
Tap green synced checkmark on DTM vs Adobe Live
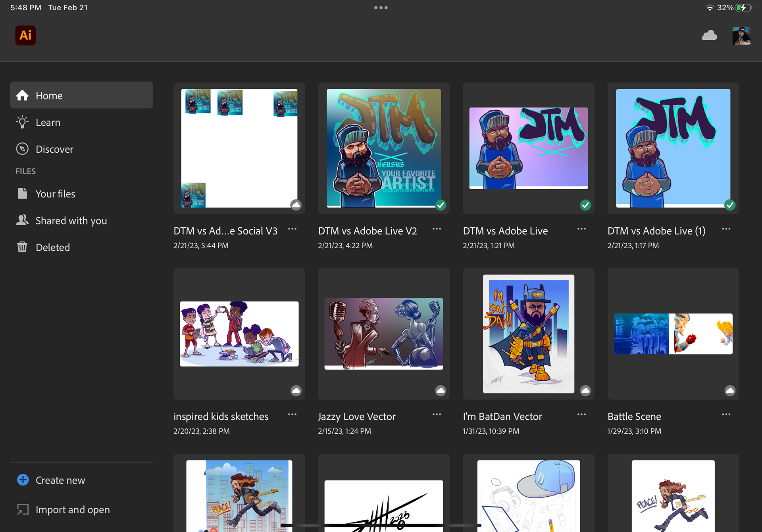pyautogui.click(x=585, y=205)
